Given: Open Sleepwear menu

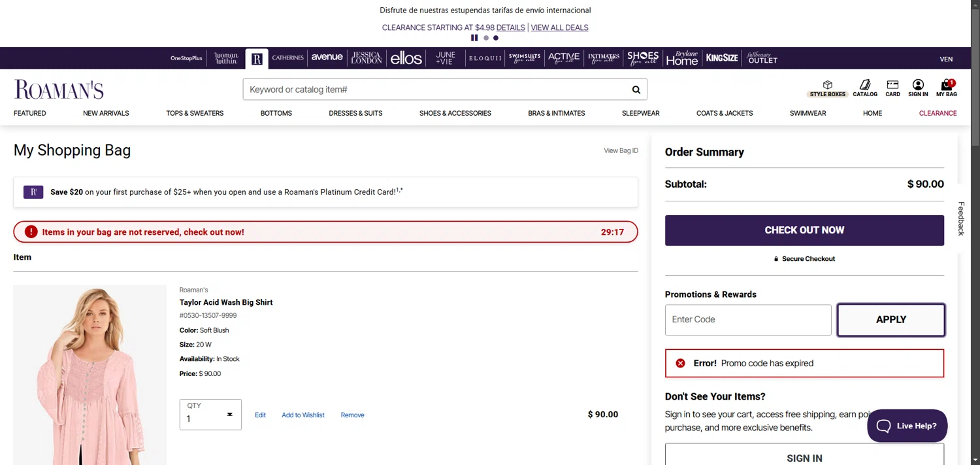Looking at the screenshot, I should [x=641, y=113].
